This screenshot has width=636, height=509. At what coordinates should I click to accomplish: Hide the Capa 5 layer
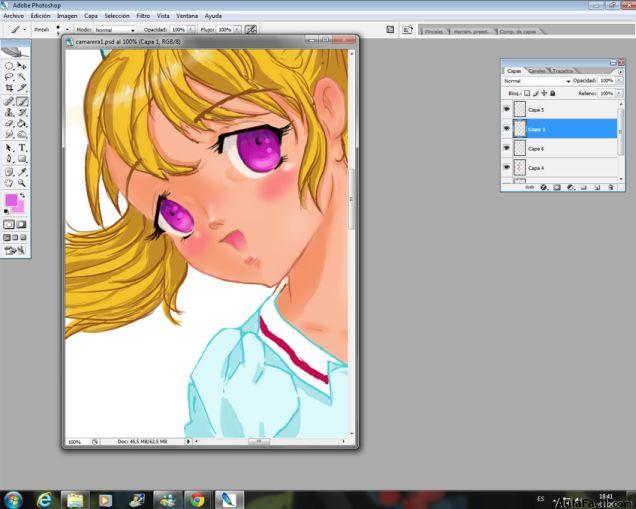(507, 109)
